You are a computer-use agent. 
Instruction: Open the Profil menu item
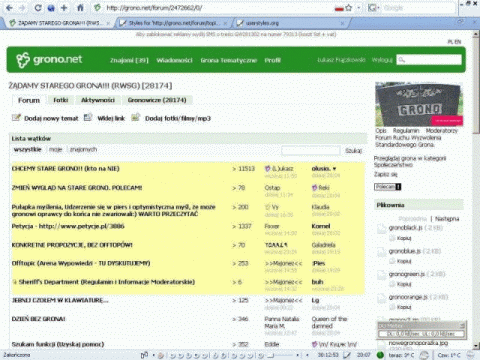click(273, 60)
